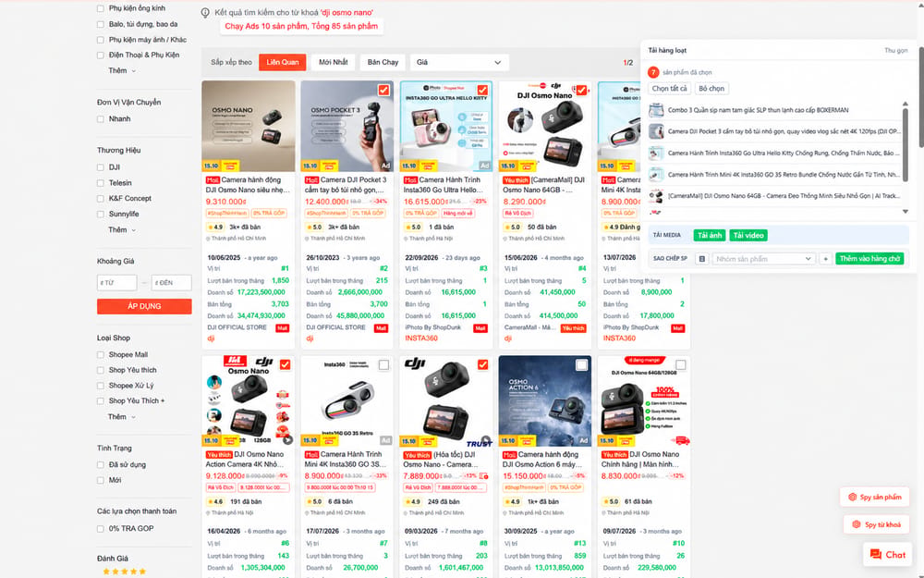924x578 pixels.
Task: Enable the Nhanh shipping checkbox
Action: click(x=100, y=119)
